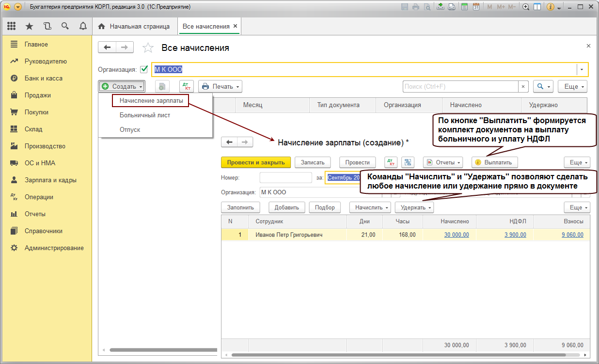Show ДтКт postings in Начисление зарплаты form
The image size is (599, 364).
(x=391, y=162)
